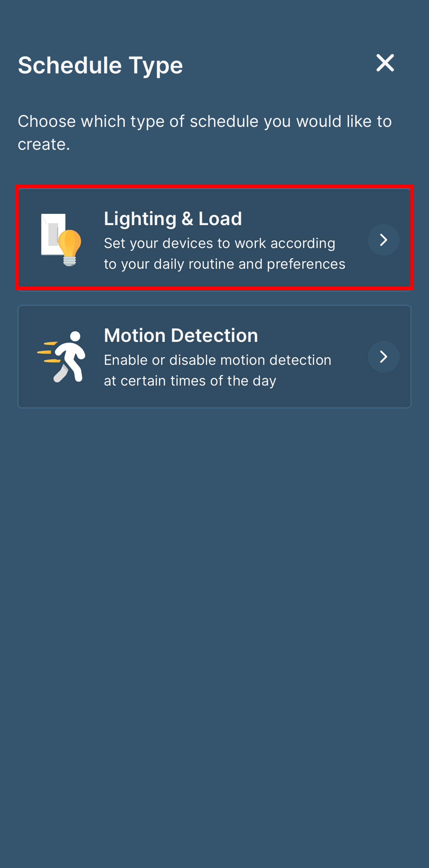Viewport: 429px width, 868px height.
Task: Tap 'Set your devices to work according' text
Action: click(219, 243)
